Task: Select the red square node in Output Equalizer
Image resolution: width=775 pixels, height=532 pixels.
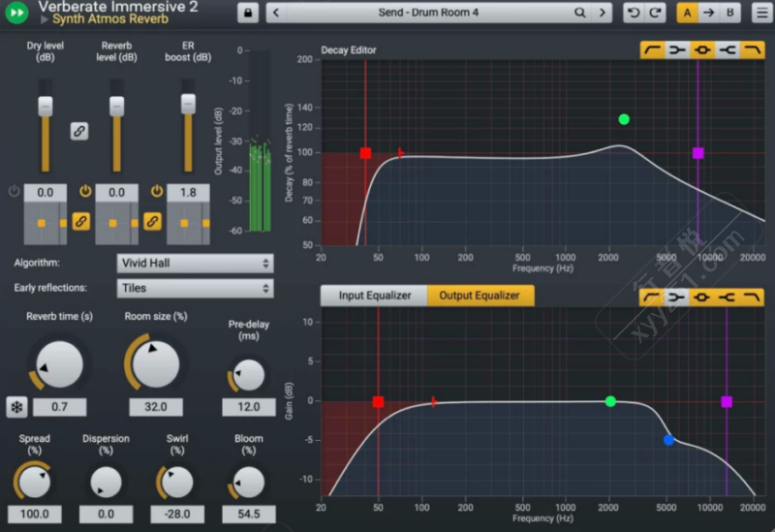Action: pos(378,402)
